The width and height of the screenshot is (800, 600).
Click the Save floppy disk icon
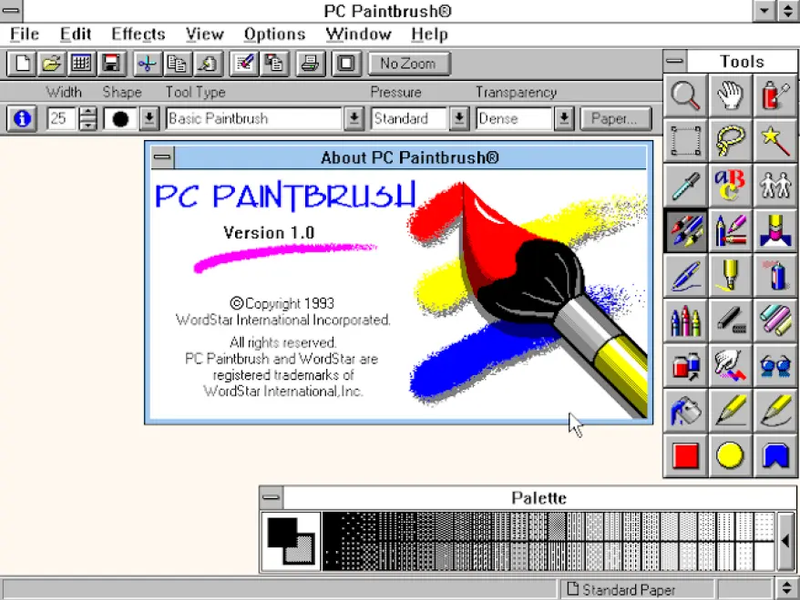[111, 64]
